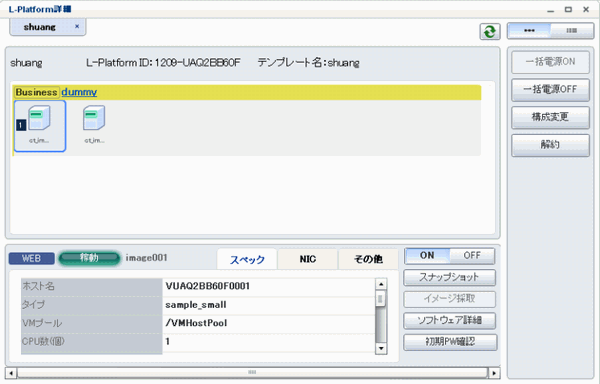Click the horizontal scrollbar thumb
The height and width of the screenshot is (384, 600).
tap(253, 372)
